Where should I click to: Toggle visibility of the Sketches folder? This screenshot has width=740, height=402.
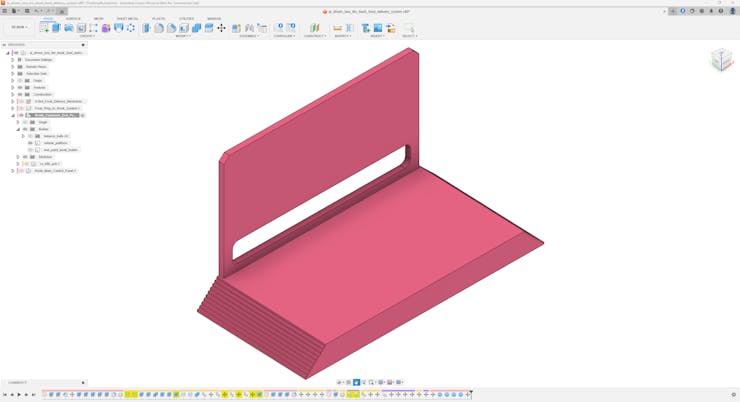pyautogui.click(x=25, y=157)
